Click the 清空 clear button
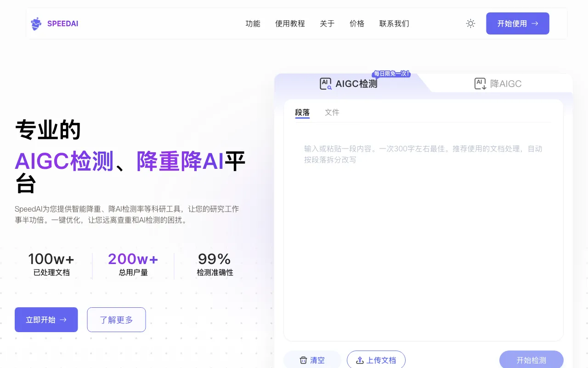The width and height of the screenshot is (588, 368). click(312, 360)
